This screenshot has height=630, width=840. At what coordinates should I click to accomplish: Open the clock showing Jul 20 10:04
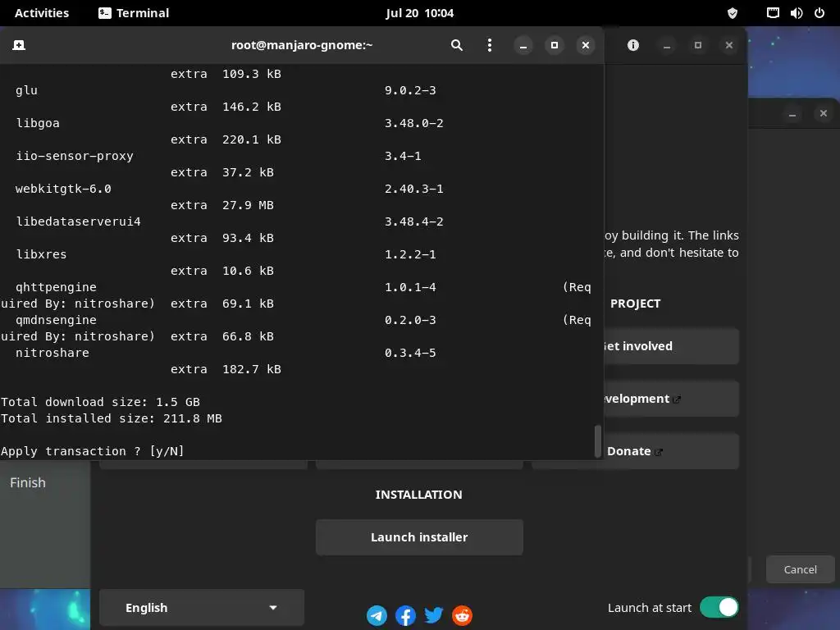(x=419, y=13)
